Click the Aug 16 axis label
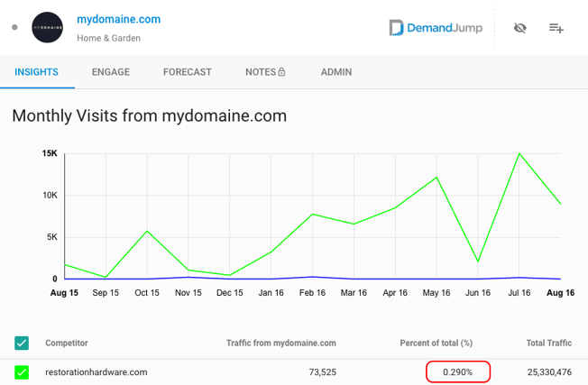 click(x=560, y=293)
